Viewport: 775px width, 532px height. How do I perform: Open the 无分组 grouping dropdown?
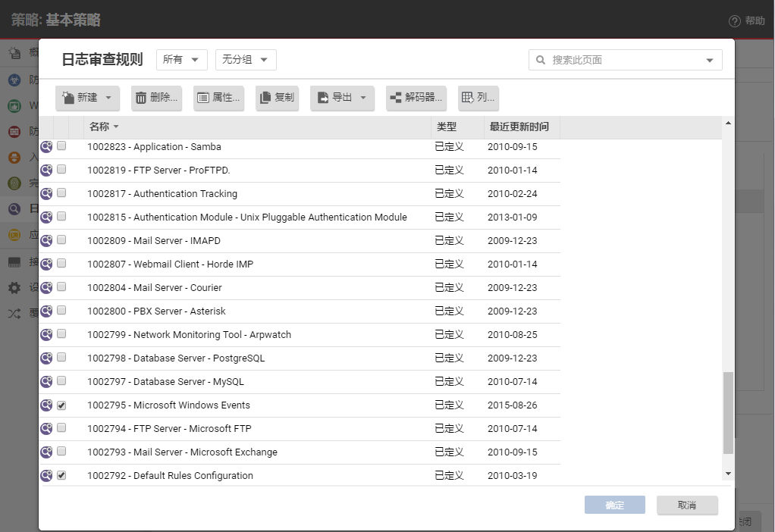click(246, 60)
